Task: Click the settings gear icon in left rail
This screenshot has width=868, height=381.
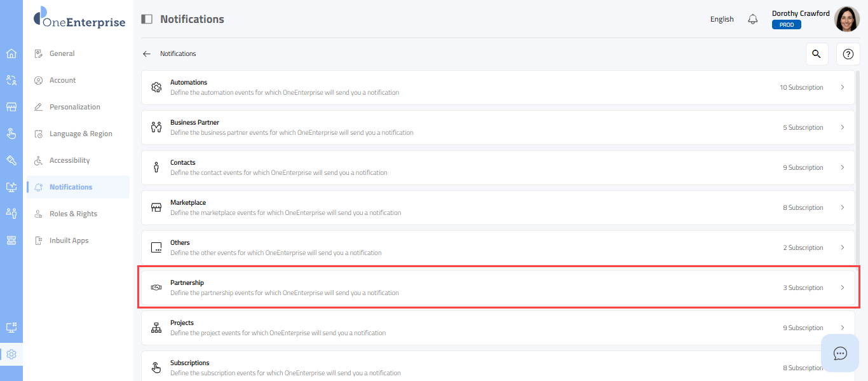Action: coord(11,354)
